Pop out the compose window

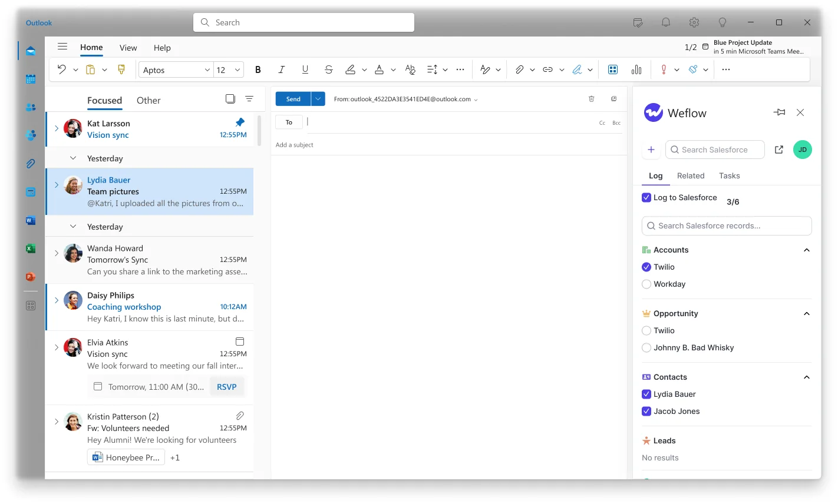(x=613, y=99)
